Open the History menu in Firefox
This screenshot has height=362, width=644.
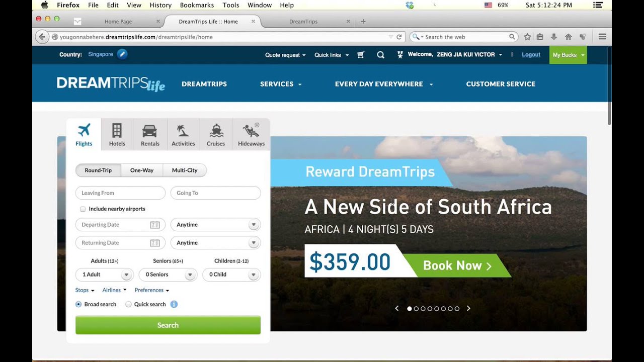[160, 5]
